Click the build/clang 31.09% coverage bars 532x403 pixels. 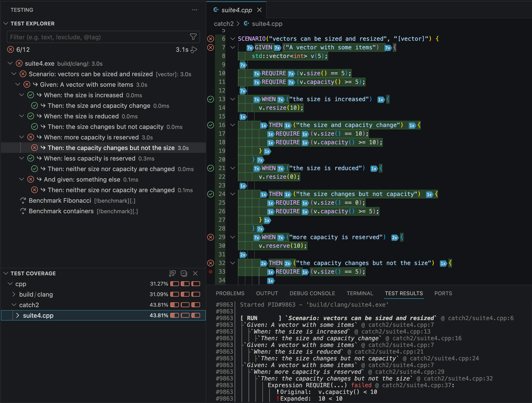pyautogui.click(x=185, y=294)
